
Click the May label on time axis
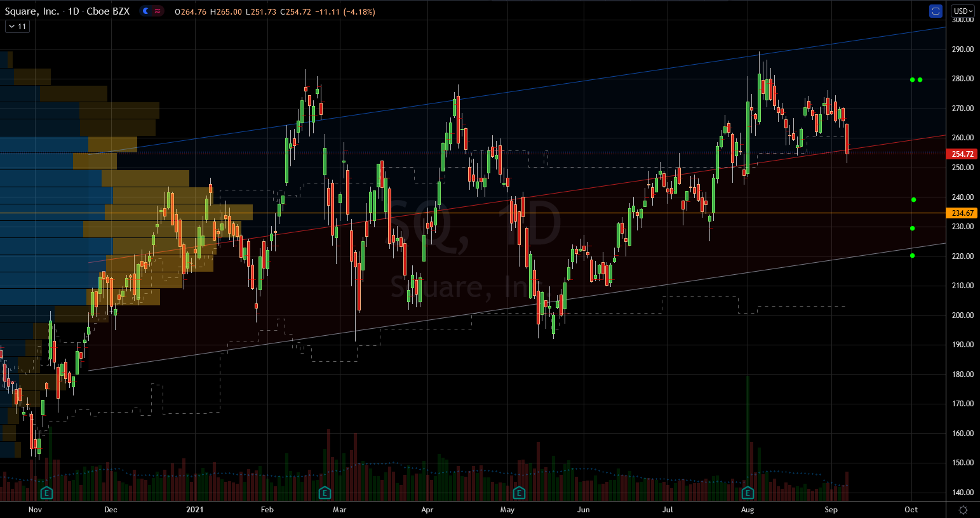point(507,510)
